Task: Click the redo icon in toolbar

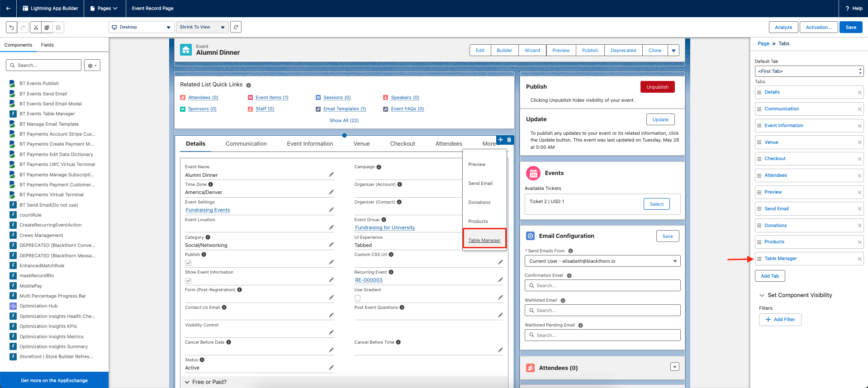Action: pyautogui.click(x=23, y=28)
